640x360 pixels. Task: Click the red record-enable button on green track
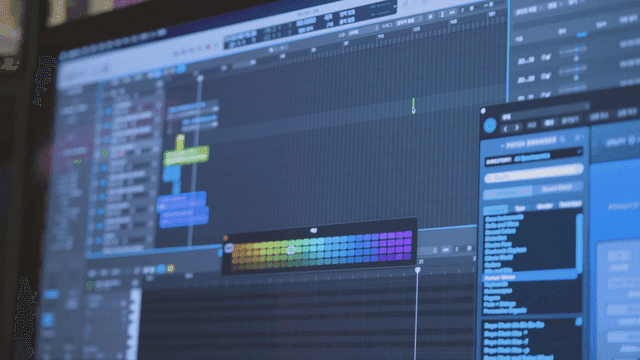pyautogui.click(x=121, y=154)
